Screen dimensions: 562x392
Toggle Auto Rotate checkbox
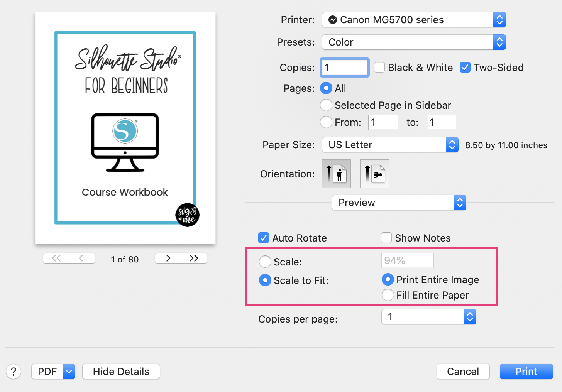click(264, 238)
